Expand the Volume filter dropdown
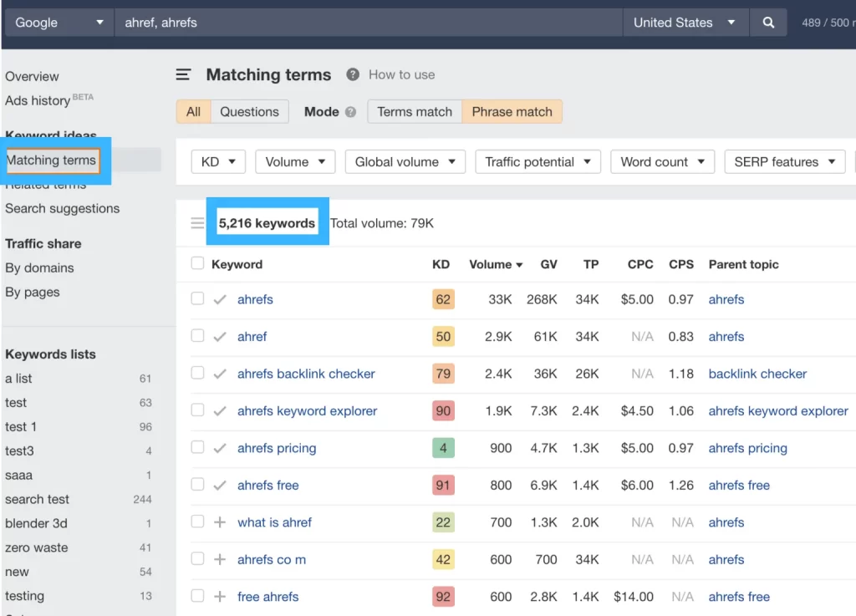The width and height of the screenshot is (856, 616). coord(295,162)
